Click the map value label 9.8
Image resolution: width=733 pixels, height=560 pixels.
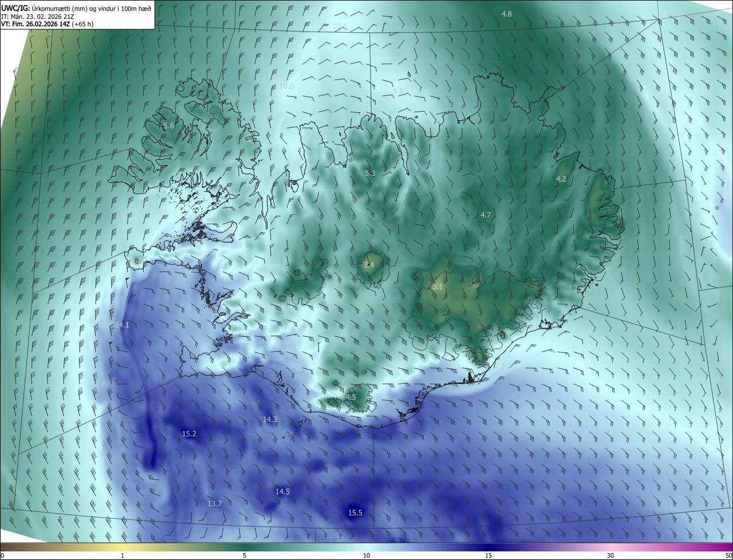click(x=398, y=92)
